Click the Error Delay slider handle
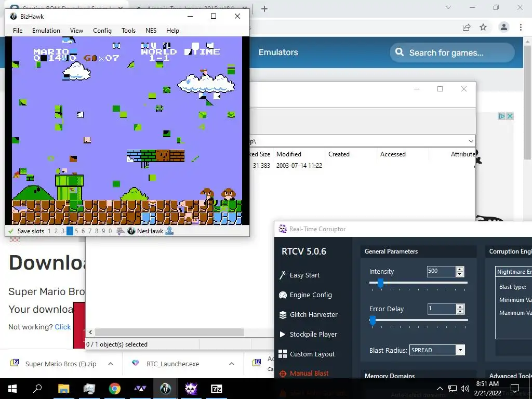The width and height of the screenshot is (532, 399). click(x=373, y=320)
